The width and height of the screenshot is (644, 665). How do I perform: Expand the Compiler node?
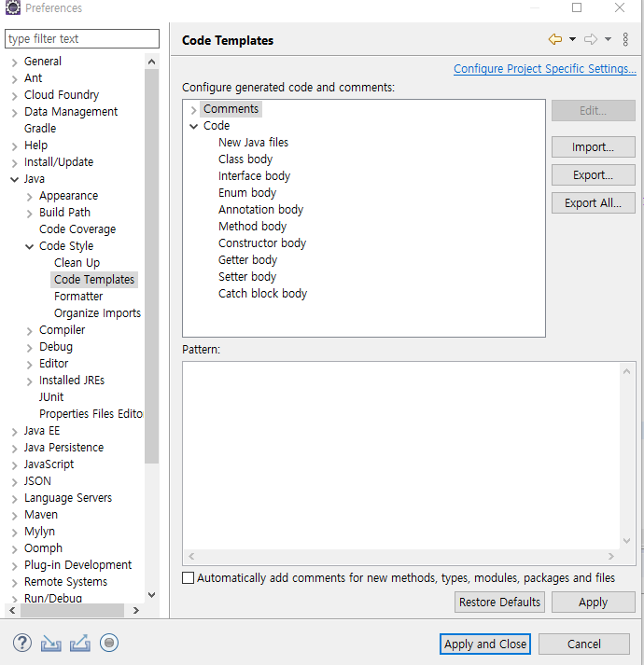29,331
